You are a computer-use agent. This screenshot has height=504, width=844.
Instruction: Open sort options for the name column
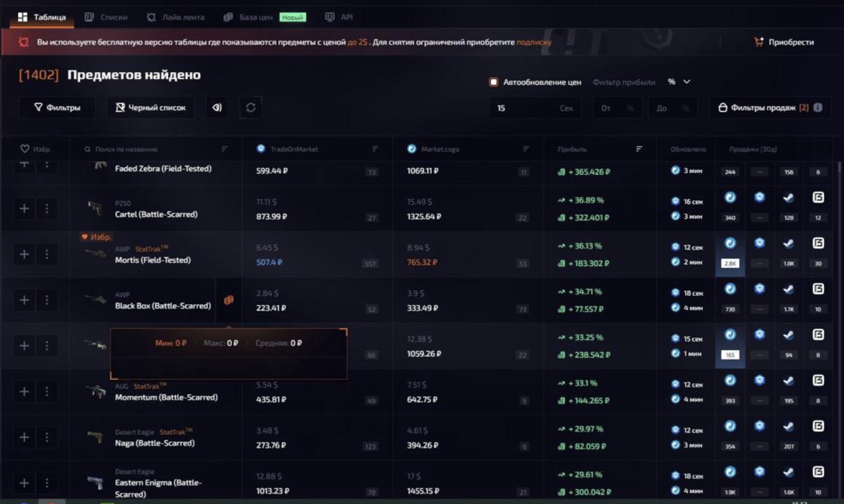[225, 149]
